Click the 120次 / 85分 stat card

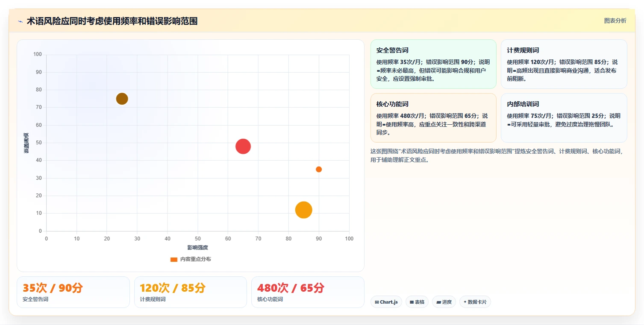191,292
